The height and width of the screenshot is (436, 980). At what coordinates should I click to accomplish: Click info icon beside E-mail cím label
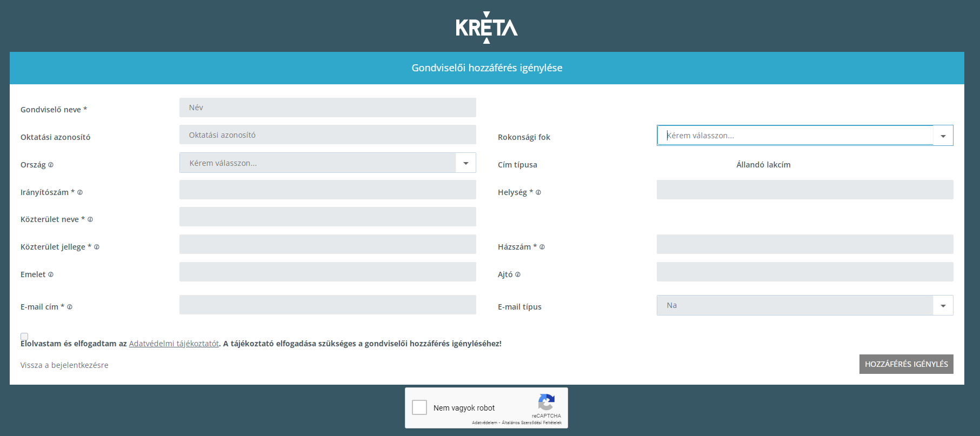[x=70, y=307]
